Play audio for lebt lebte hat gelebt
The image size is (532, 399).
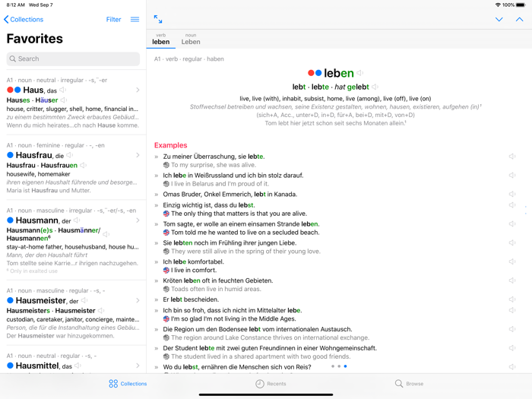pyautogui.click(x=375, y=87)
